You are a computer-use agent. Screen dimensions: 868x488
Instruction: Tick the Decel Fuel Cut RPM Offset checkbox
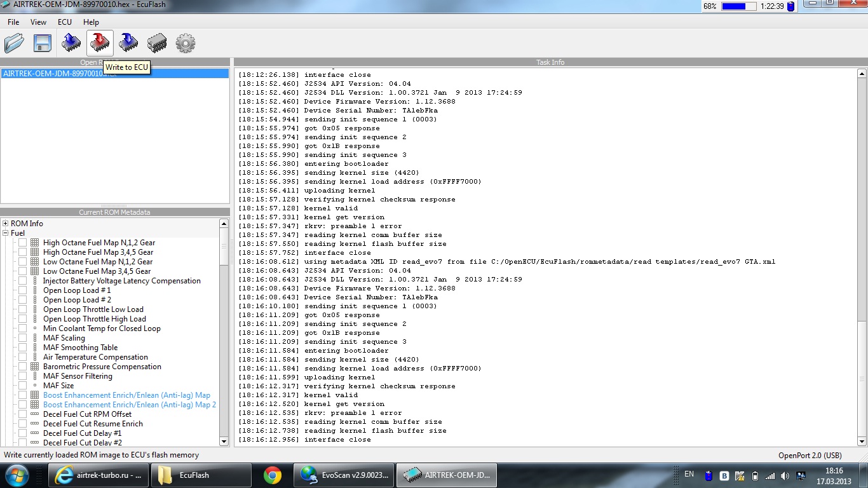(x=22, y=414)
